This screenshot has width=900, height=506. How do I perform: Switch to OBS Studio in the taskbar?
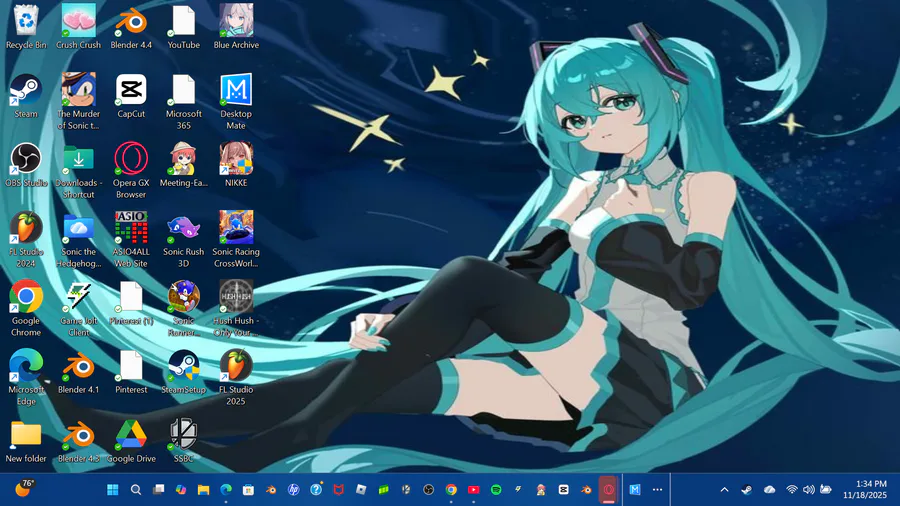(x=429, y=489)
